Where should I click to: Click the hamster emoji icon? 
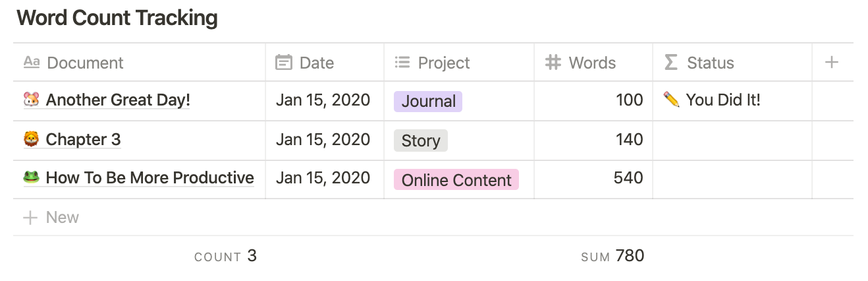(31, 100)
